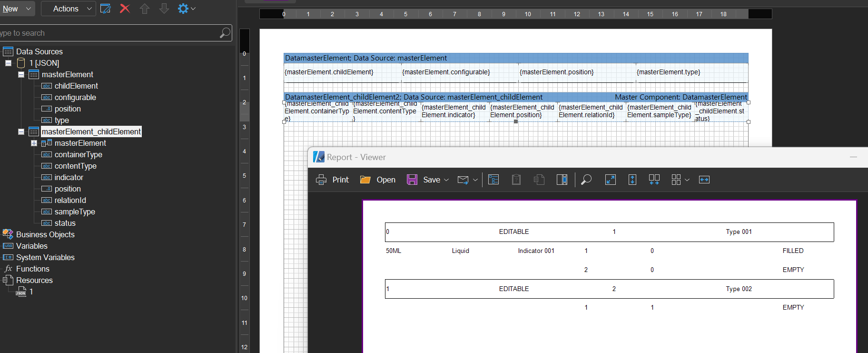
Task: Click the Send Email envelope icon
Action: (463, 180)
